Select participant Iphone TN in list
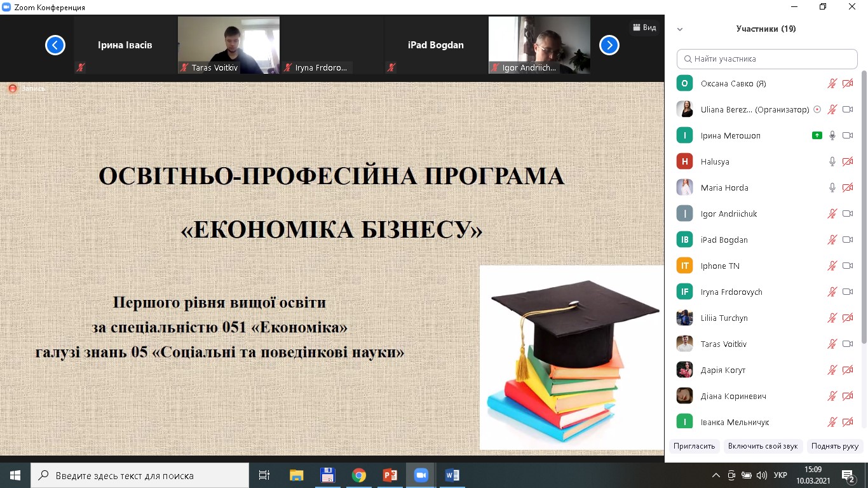Image resolution: width=868 pixels, height=488 pixels. [x=766, y=266]
